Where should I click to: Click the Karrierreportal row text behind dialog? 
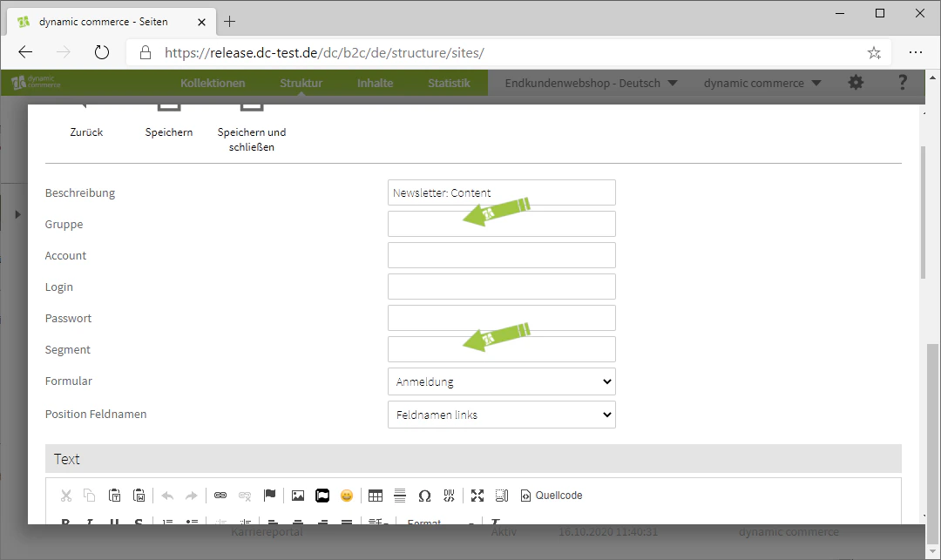267,532
